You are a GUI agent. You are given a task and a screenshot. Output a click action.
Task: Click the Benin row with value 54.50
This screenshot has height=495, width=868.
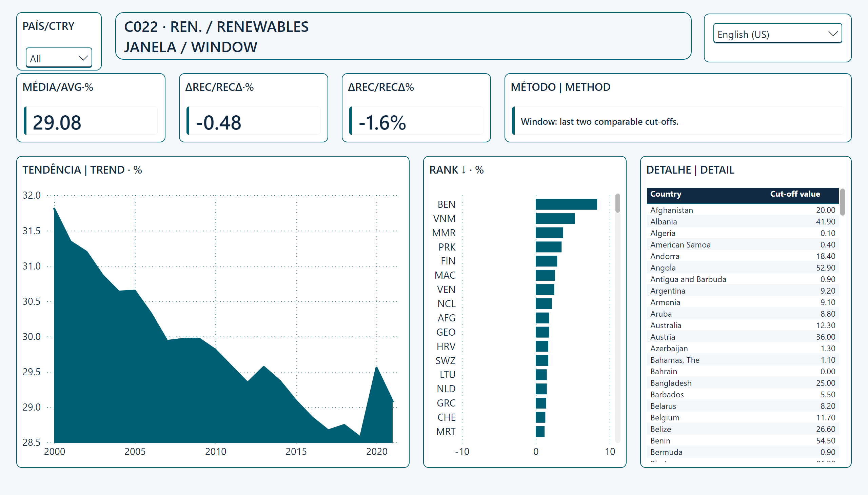pyautogui.click(x=742, y=441)
